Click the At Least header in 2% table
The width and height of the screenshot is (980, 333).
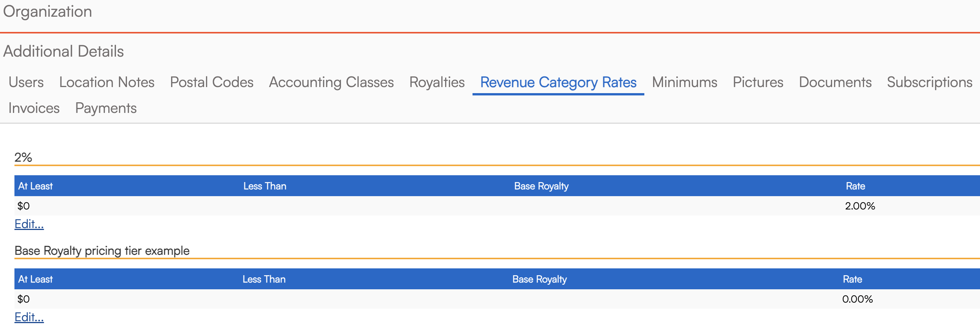(x=35, y=186)
